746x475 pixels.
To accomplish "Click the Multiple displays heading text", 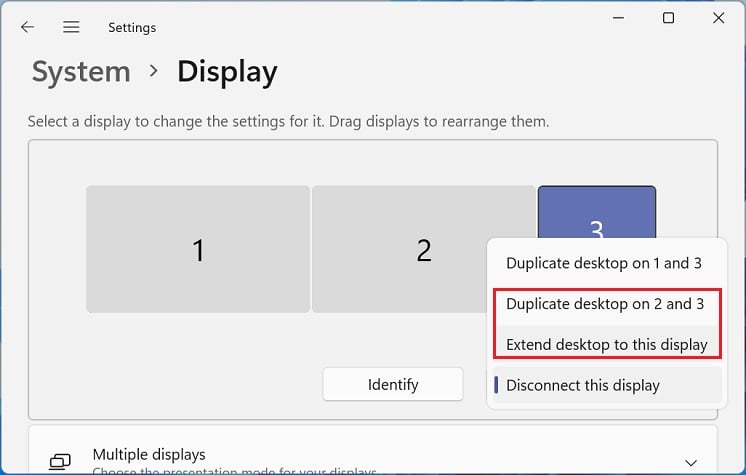I will (x=149, y=455).
